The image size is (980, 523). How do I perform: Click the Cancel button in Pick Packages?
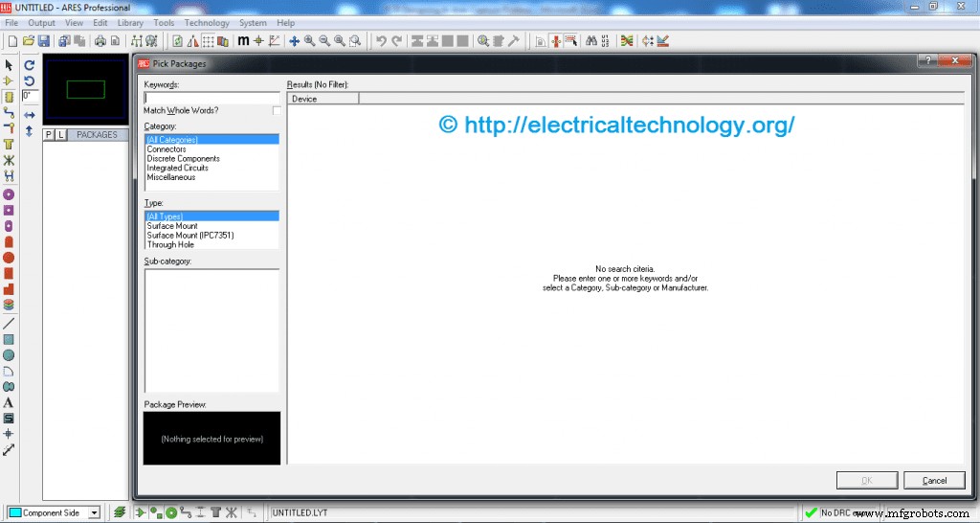934,480
